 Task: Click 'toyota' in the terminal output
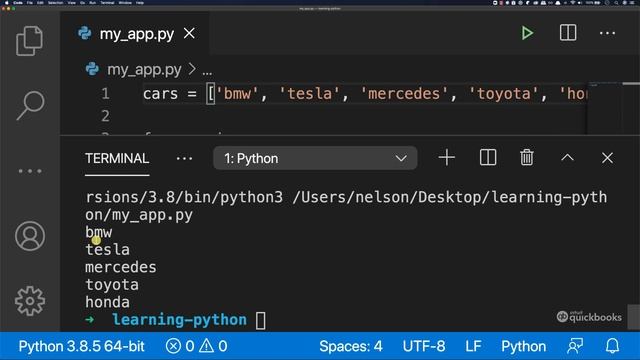tap(112, 285)
